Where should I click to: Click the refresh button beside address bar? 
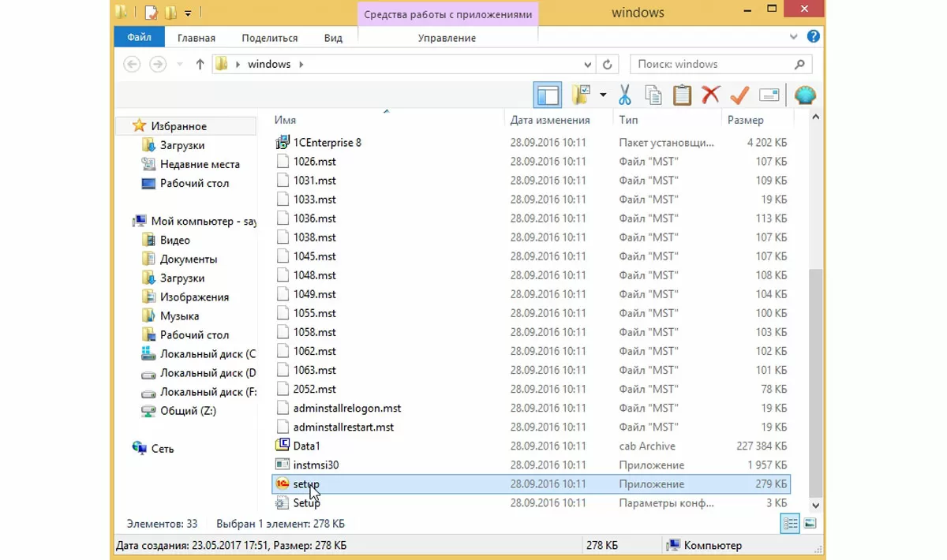pos(607,65)
